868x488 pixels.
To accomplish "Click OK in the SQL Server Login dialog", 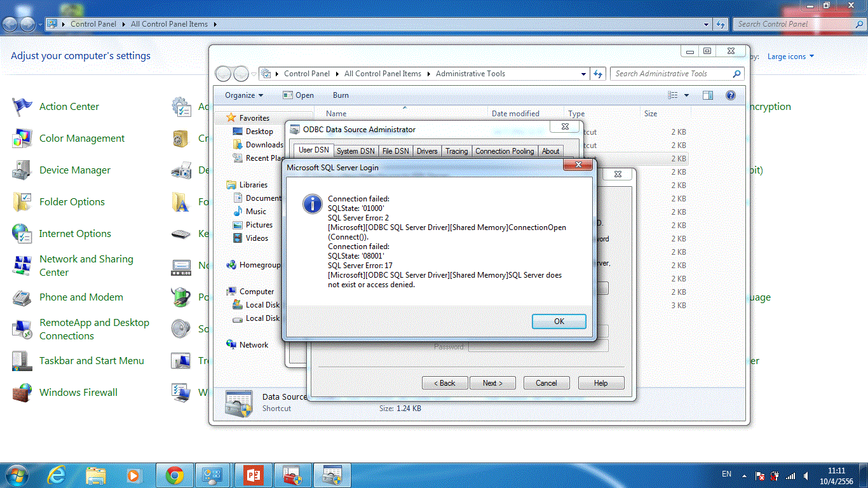I will (x=559, y=322).
